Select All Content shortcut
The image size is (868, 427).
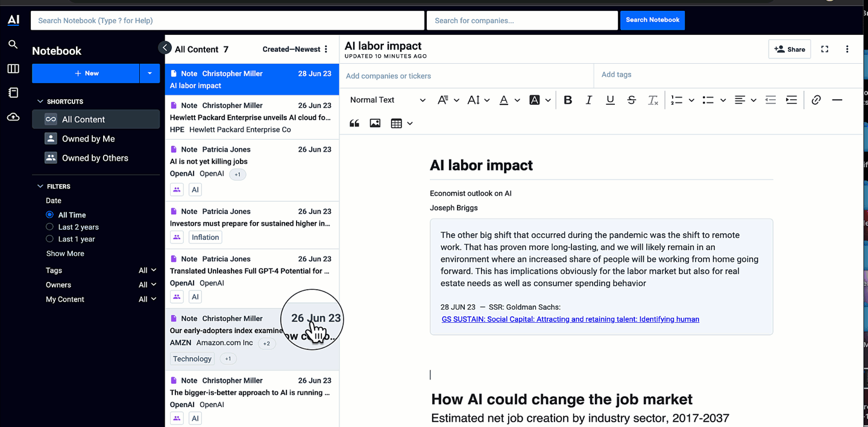click(96, 119)
